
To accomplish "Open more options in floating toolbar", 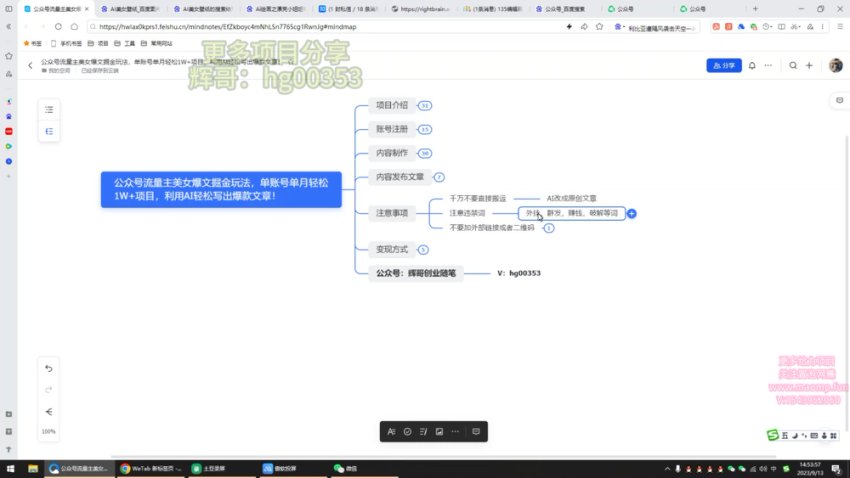I will click(455, 431).
